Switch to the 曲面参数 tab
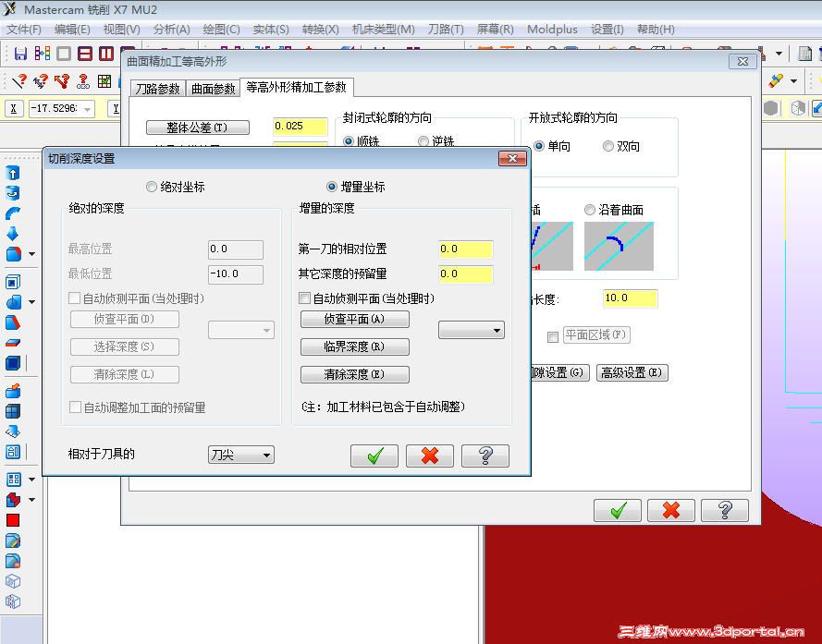 coord(213,89)
